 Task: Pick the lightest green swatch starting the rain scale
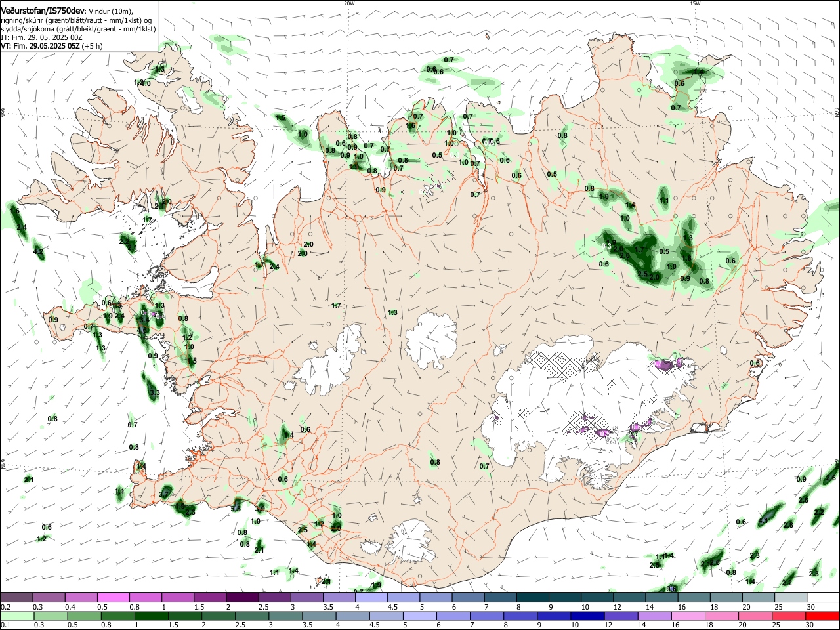16,616
